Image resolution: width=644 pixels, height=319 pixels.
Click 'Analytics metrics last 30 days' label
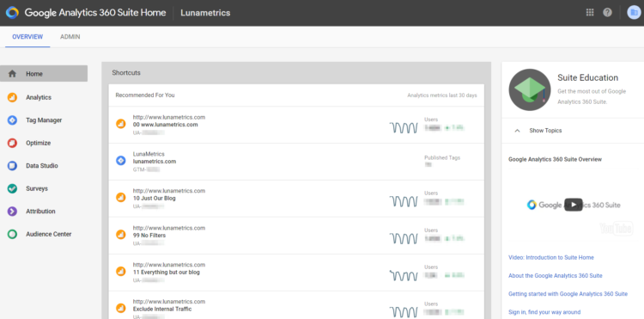point(442,95)
